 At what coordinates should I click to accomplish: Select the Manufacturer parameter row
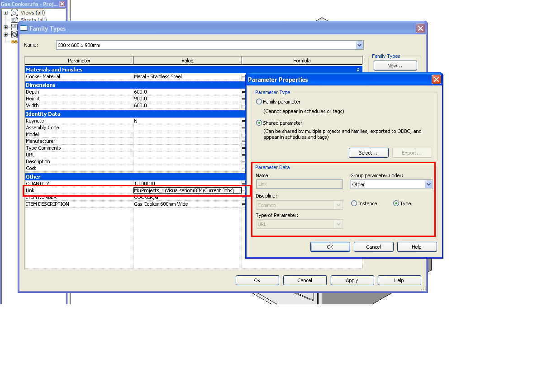[79, 141]
